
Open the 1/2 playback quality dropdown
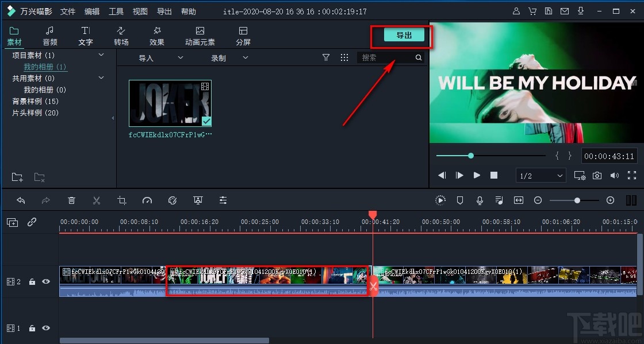tap(540, 175)
